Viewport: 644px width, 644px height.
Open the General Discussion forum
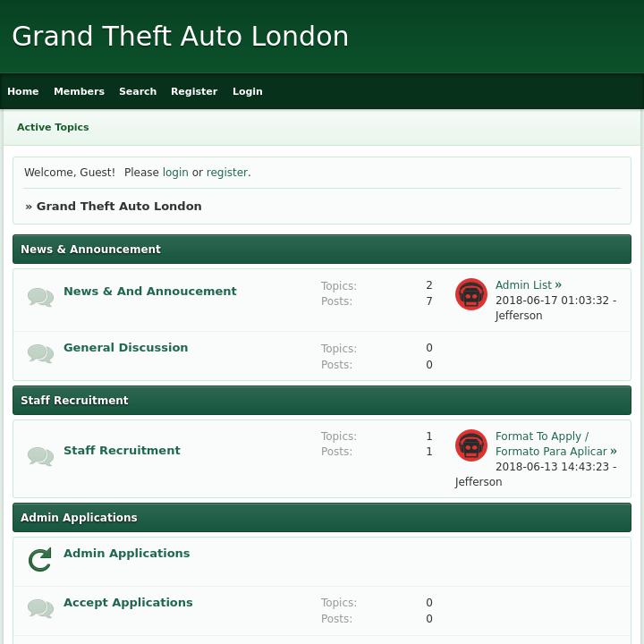coord(125,348)
